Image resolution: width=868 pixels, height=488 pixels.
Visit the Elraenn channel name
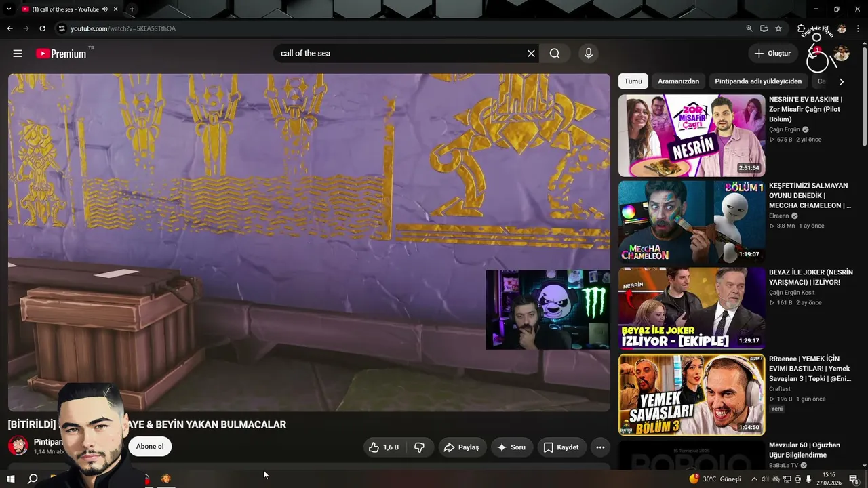[x=779, y=216]
